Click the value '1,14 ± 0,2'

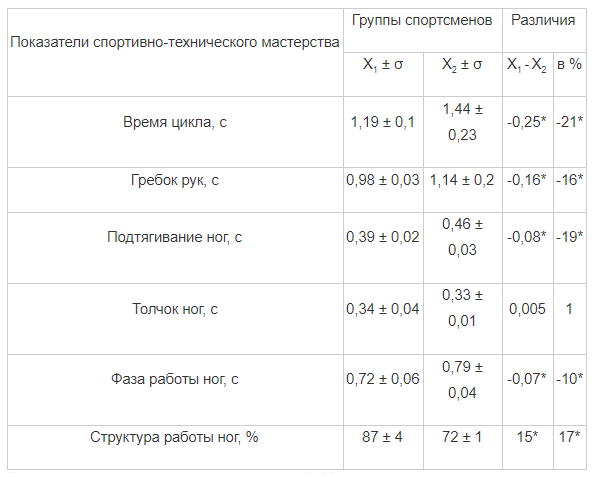point(462,180)
